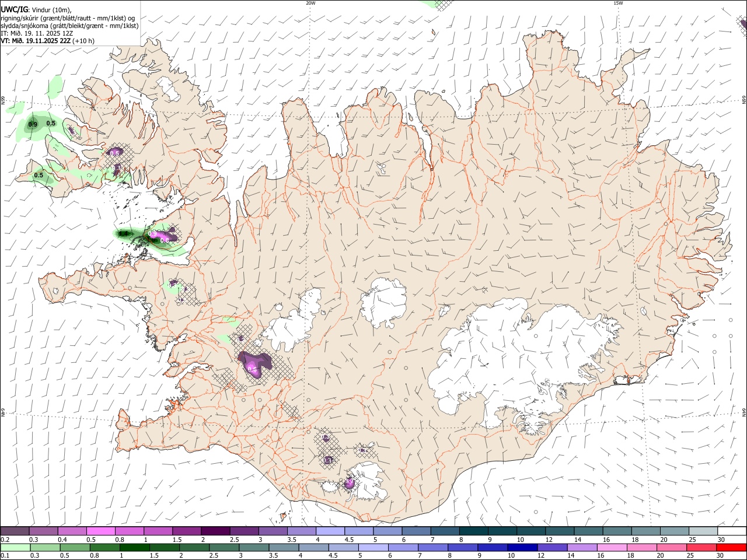Click the 'slydda/snjókoma' legend description line
747x560 pixels.
pos(69,26)
